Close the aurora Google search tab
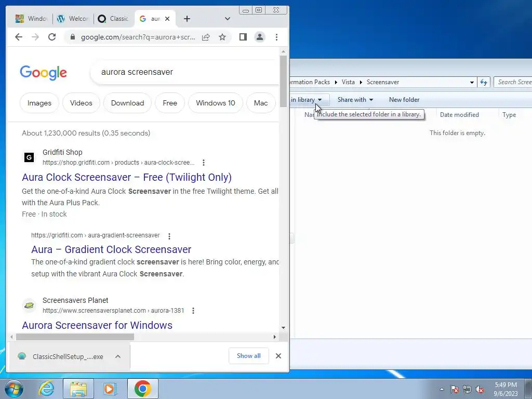The width and height of the screenshot is (532, 399). tap(167, 19)
